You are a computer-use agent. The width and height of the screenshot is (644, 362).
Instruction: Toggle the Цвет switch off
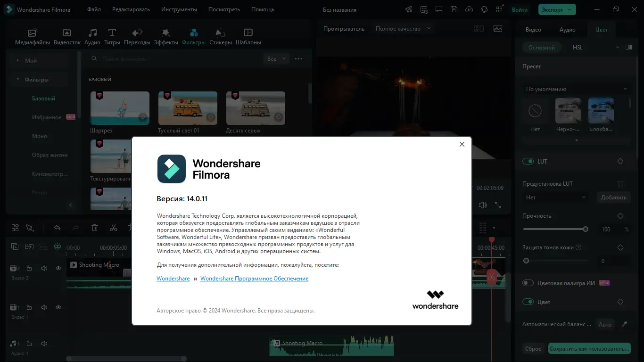point(528,302)
